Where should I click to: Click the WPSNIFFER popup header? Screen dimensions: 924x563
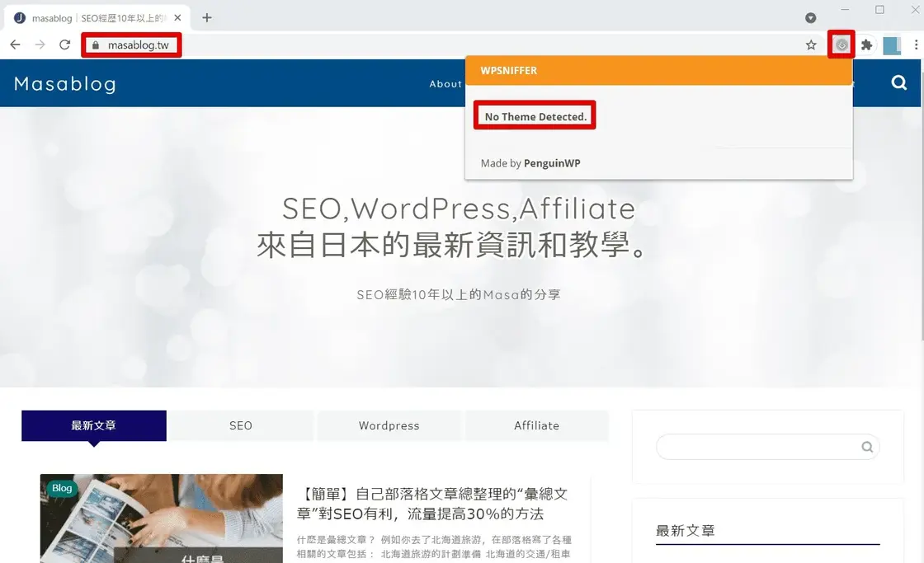659,71
